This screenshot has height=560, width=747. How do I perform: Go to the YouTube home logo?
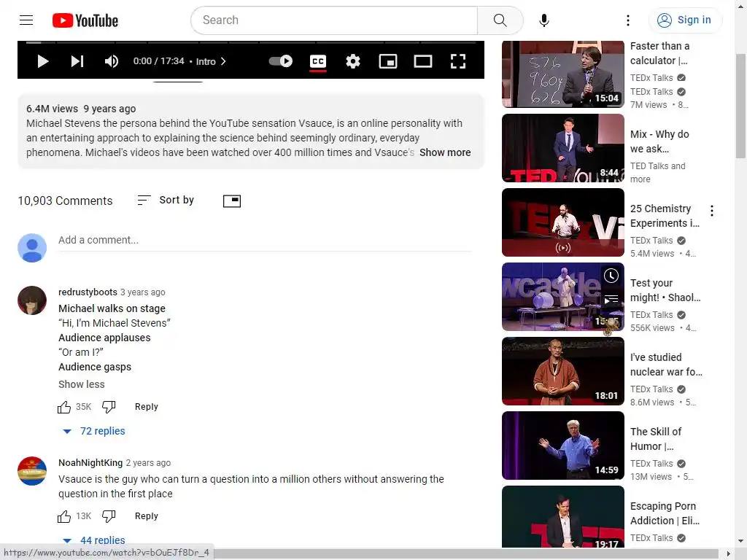[x=85, y=20]
